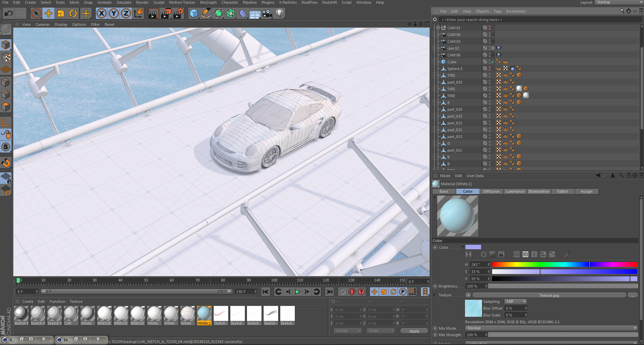
Task: Click the Texture.jpg file button
Action: 549,295
